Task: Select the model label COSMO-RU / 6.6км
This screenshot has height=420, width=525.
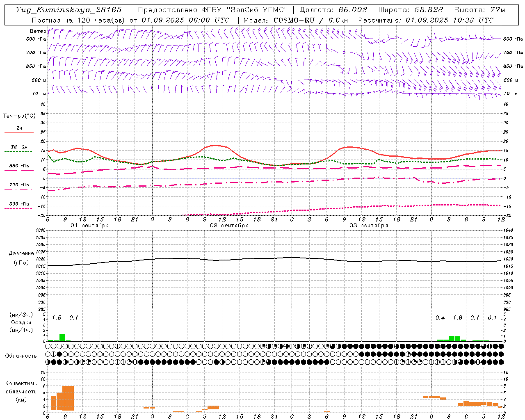Action: pos(310,20)
